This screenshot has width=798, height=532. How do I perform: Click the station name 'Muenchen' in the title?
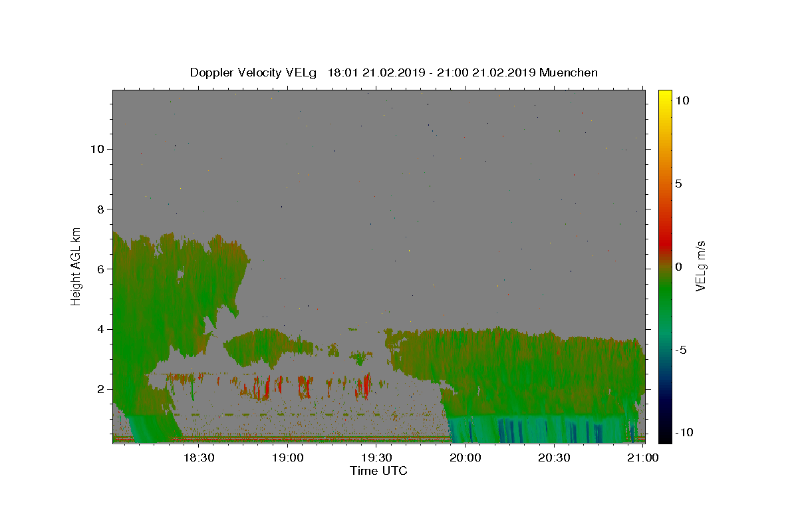tap(569, 73)
